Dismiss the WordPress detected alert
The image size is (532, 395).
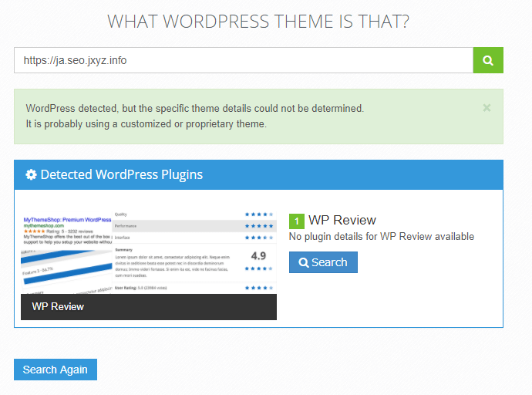pyautogui.click(x=487, y=108)
